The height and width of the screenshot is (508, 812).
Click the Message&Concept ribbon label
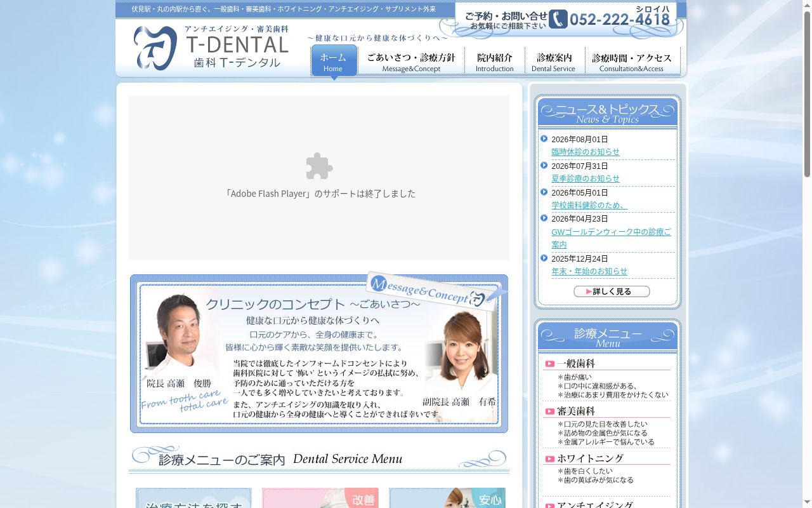(431, 291)
